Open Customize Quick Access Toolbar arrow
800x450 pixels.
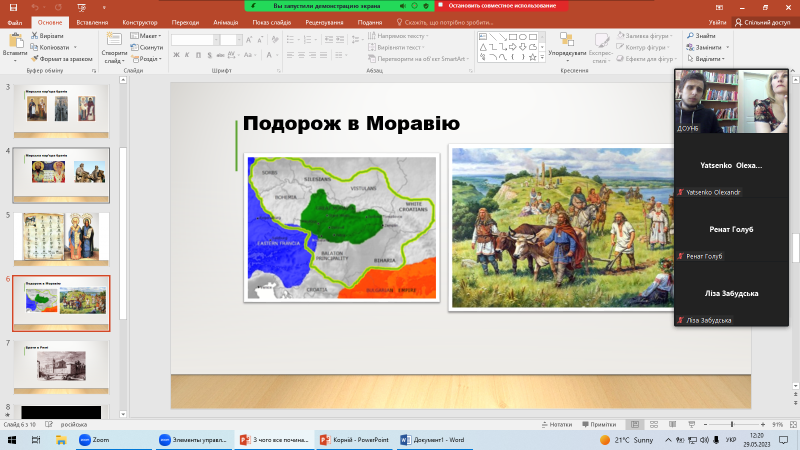(x=104, y=7)
